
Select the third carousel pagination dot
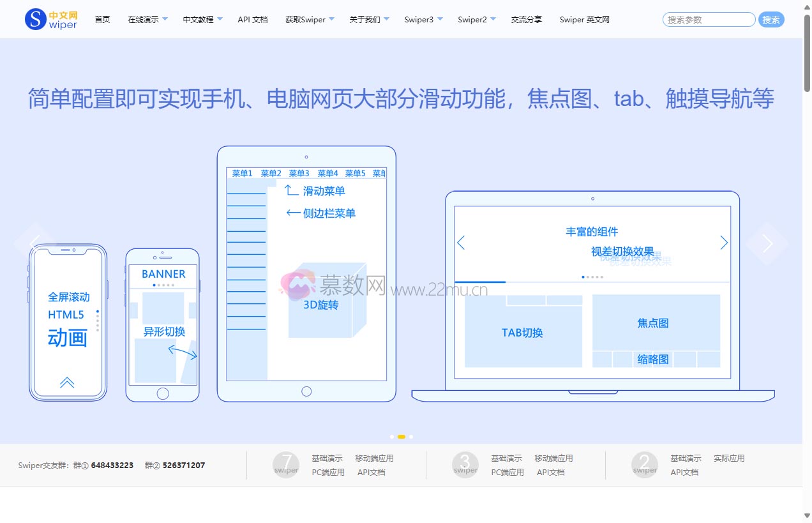point(411,437)
